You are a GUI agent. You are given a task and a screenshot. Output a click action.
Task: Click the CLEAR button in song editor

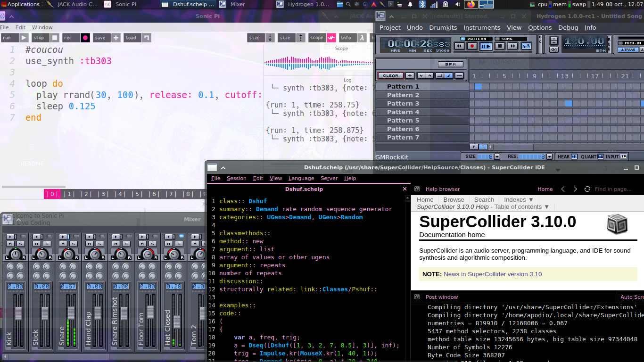click(x=390, y=75)
